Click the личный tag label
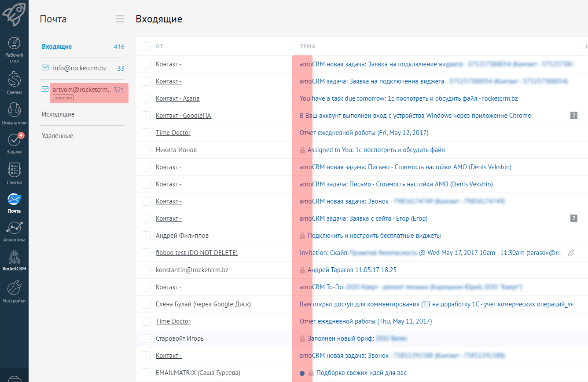 coord(63,98)
